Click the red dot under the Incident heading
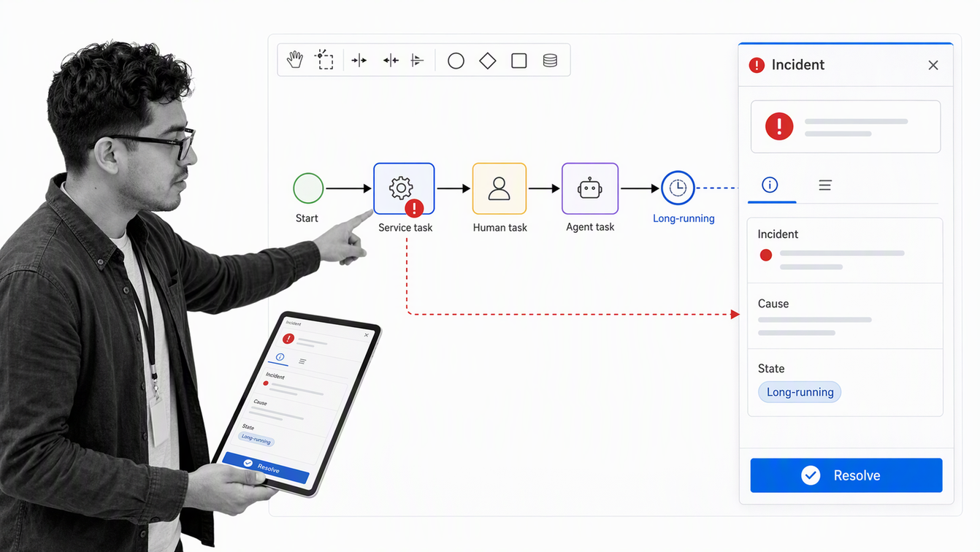980x552 pixels. click(765, 255)
